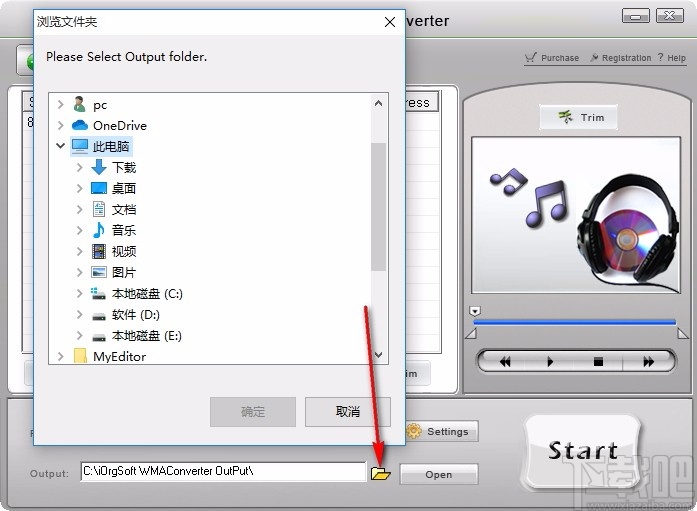Expand the 图片 folder node

[80, 272]
